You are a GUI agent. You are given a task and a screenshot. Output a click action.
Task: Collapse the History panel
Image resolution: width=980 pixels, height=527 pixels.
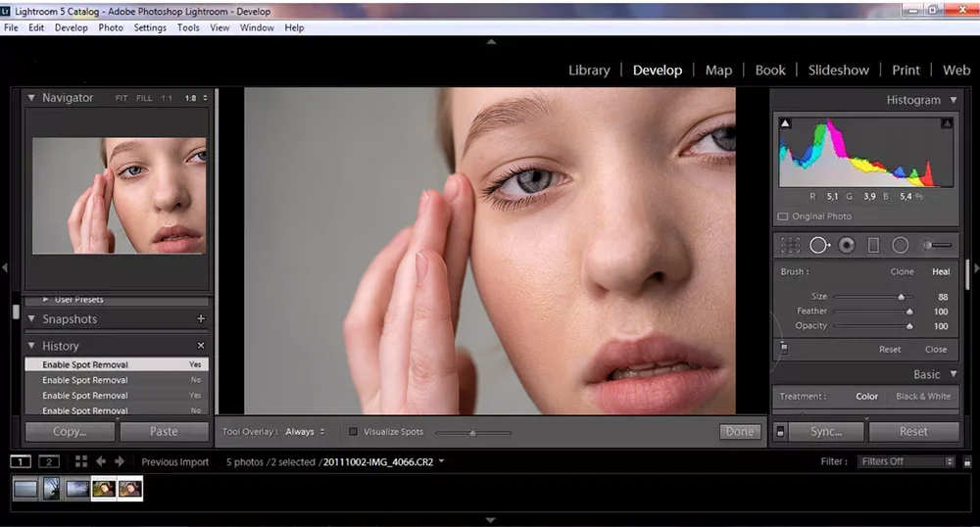[x=31, y=346]
